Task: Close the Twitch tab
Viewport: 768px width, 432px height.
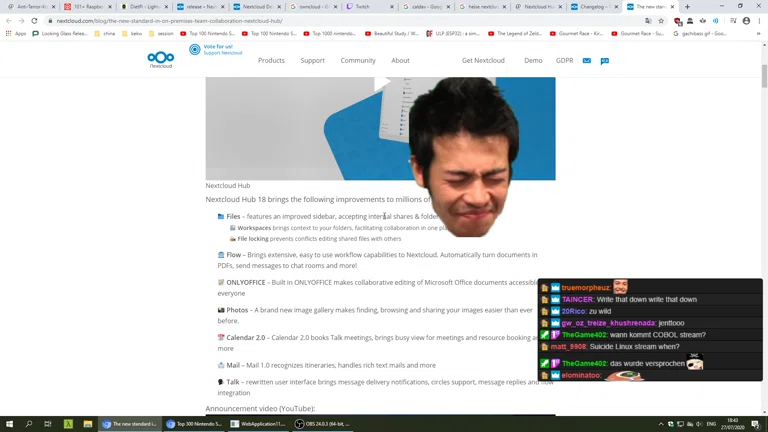Action: (x=392, y=7)
